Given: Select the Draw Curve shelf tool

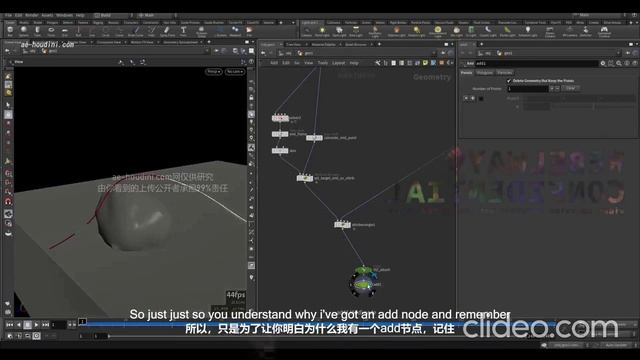Looking at the screenshot, I should pos(136,31).
